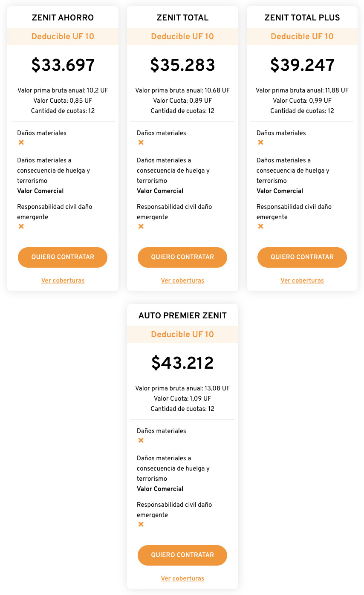Click the $35.283 price on Zenit Total
Viewport: 364px width, 595px height.
pos(182,65)
